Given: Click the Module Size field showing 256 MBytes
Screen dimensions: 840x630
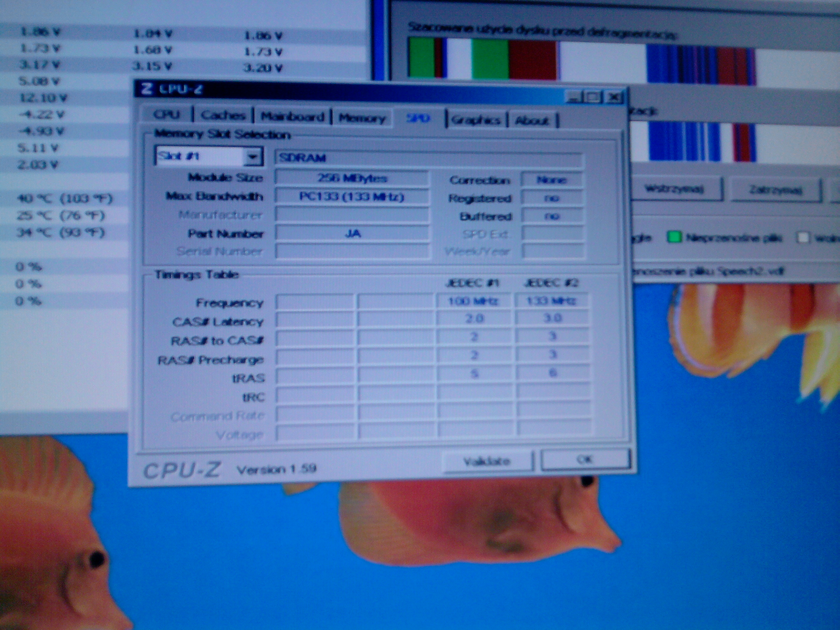Looking at the screenshot, I should [352, 178].
